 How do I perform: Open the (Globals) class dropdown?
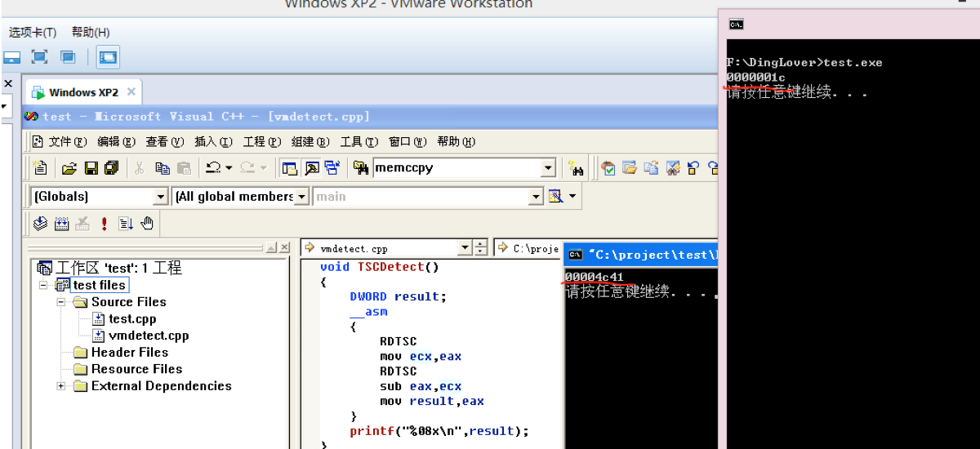(161, 197)
